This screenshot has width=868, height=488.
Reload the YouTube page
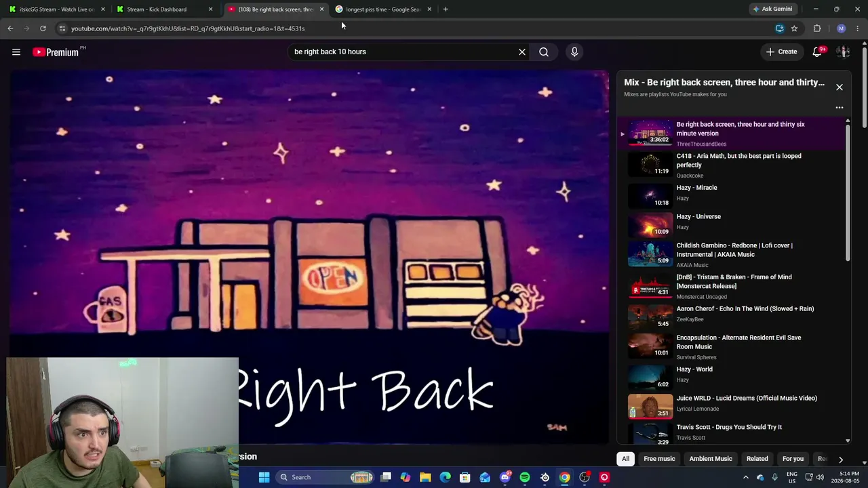coord(43,28)
